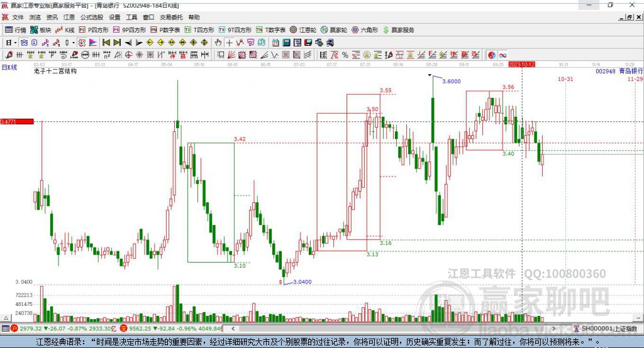The image size is (644, 348).
Task: Click the two-computers network icon
Action: [x=330, y=43]
